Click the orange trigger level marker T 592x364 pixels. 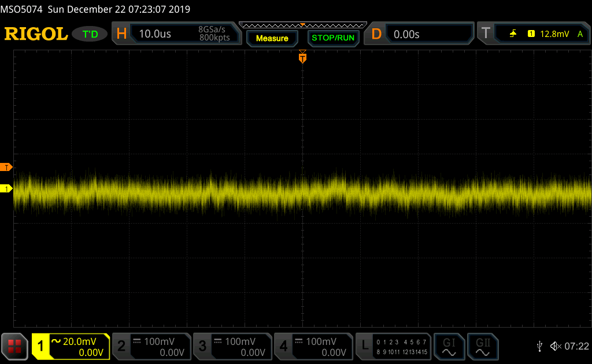pos(7,168)
